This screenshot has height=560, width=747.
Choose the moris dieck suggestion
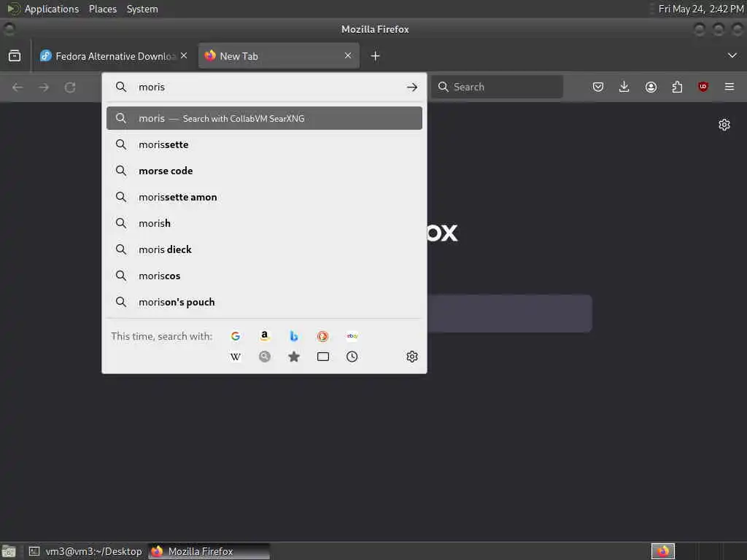click(x=264, y=249)
